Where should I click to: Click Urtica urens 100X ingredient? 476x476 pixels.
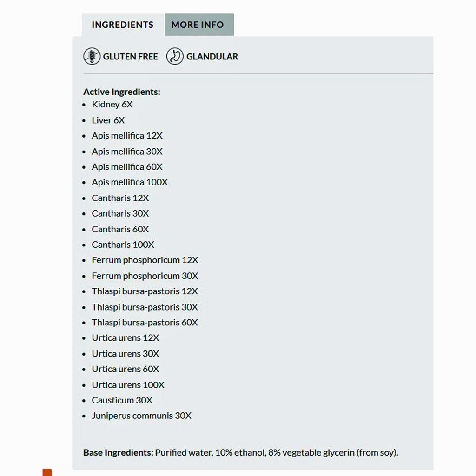128,385
